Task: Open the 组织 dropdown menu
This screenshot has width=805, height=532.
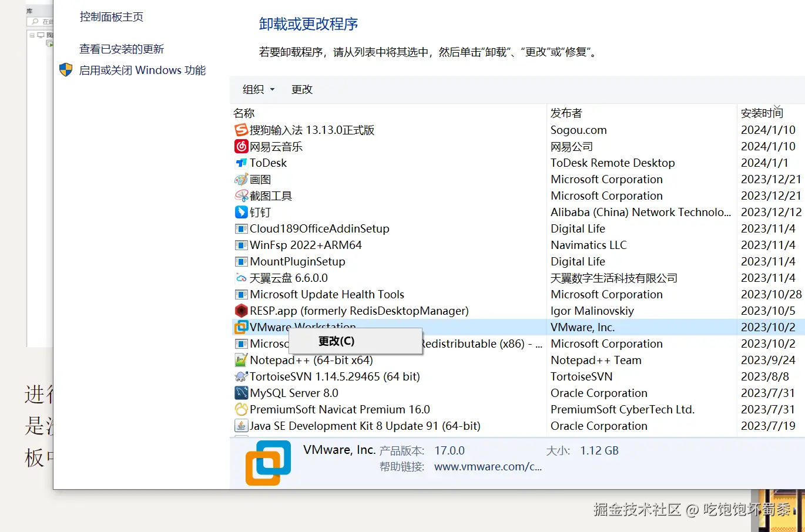Action: pos(258,89)
